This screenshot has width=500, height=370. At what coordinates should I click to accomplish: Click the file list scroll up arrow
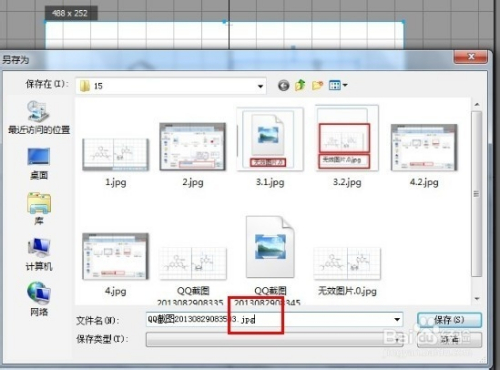pyautogui.click(x=477, y=105)
